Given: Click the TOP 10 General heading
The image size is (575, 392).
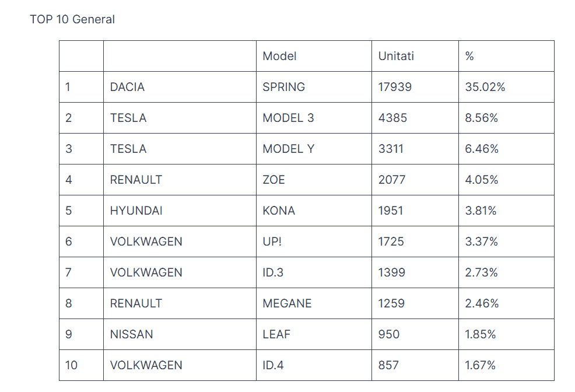Looking at the screenshot, I should coord(72,19).
